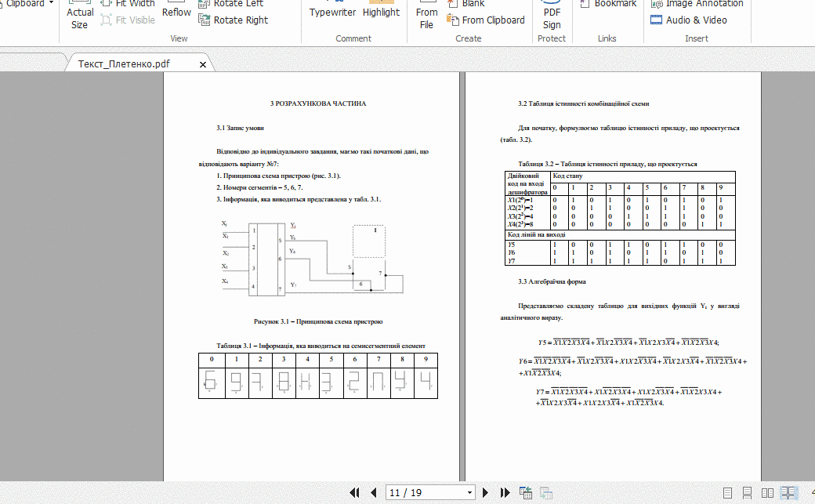815x504 pixels.
Task: Click the heading "3 РОЗРАХУНКОВА ЧАСТИНА"
Action: pos(318,103)
